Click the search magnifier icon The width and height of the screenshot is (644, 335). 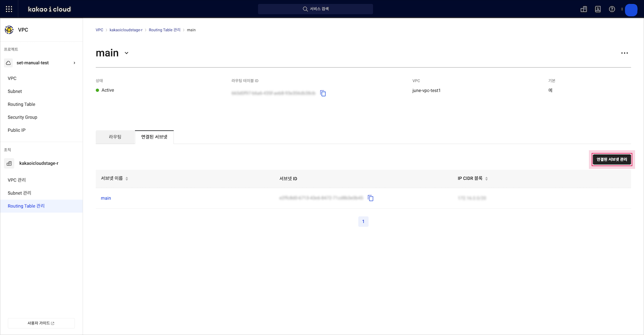[x=305, y=9]
